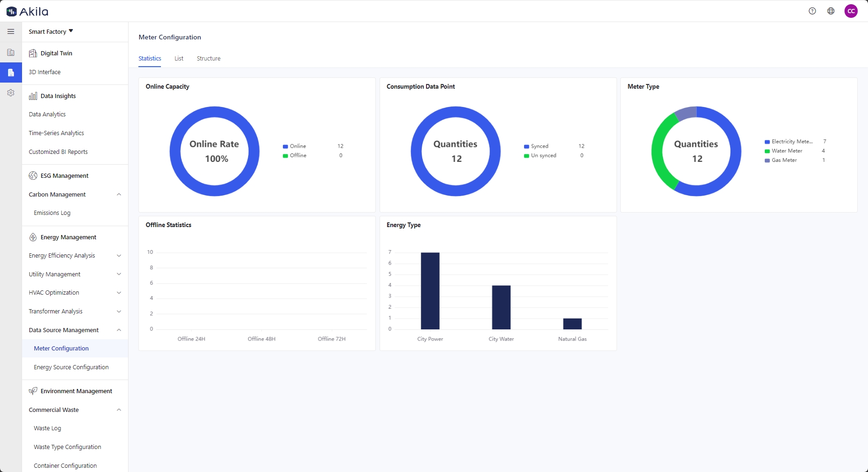
Task: Open the settings gear in left rail
Action: coord(11,93)
